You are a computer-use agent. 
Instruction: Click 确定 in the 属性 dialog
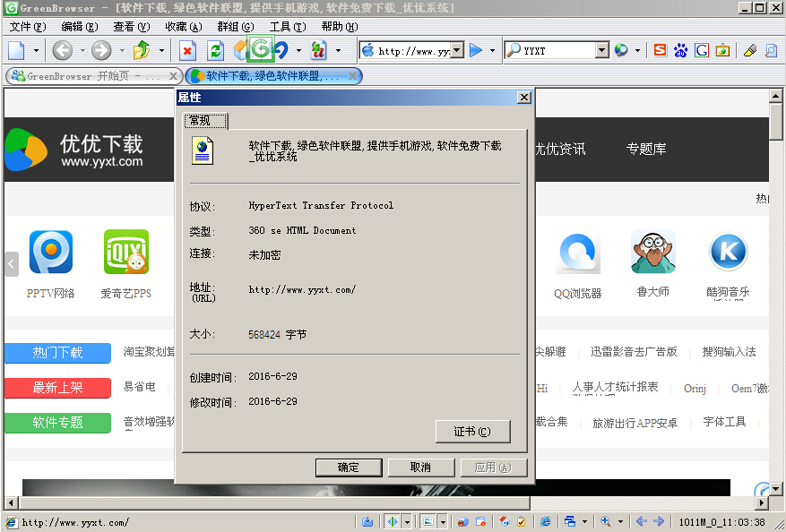[x=349, y=468]
